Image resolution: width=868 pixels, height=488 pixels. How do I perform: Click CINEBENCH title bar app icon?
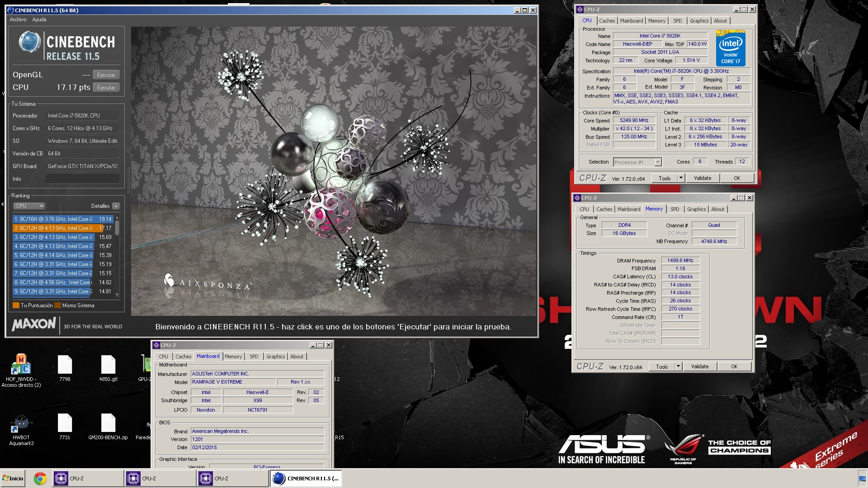point(11,10)
